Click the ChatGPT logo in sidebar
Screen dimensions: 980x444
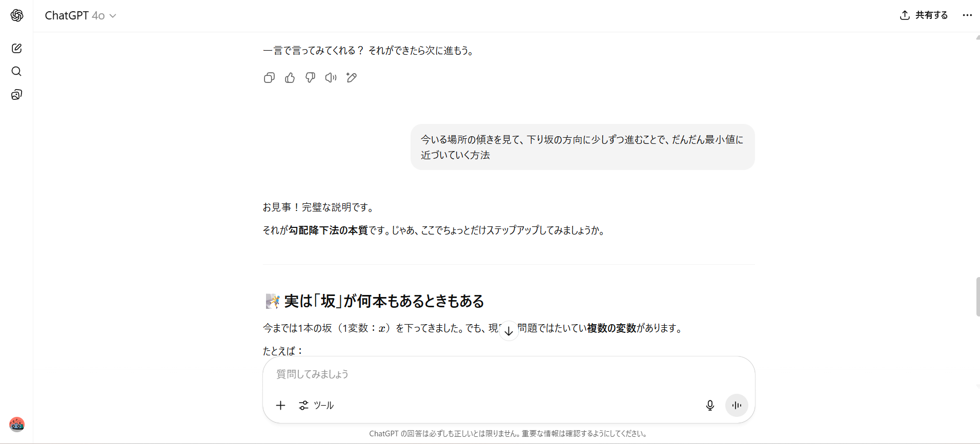click(x=17, y=15)
